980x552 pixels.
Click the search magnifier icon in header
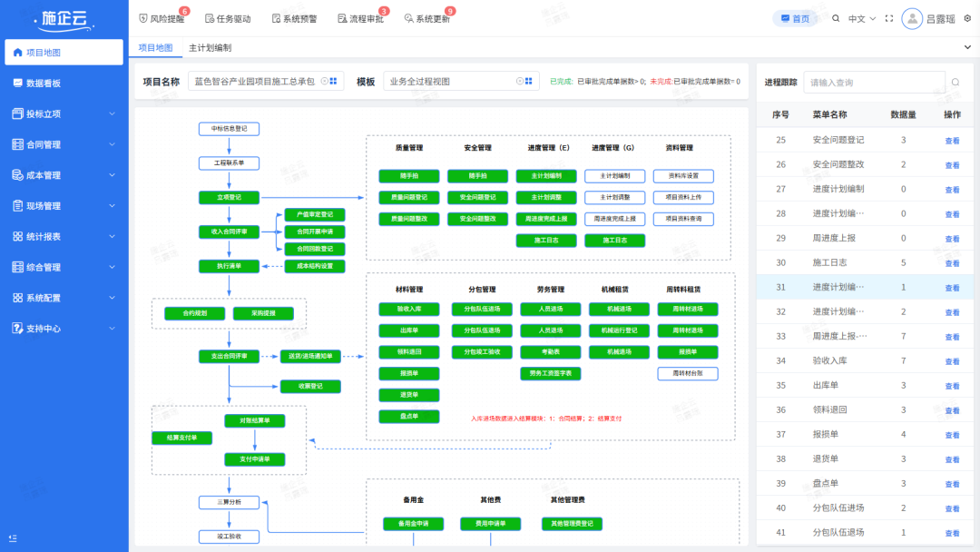(x=836, y=19)
